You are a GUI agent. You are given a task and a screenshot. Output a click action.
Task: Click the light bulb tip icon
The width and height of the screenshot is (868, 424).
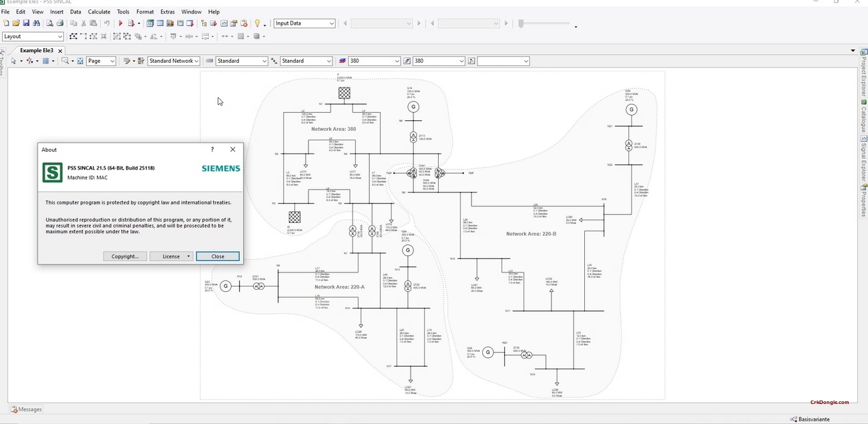[x=257, y=23]
